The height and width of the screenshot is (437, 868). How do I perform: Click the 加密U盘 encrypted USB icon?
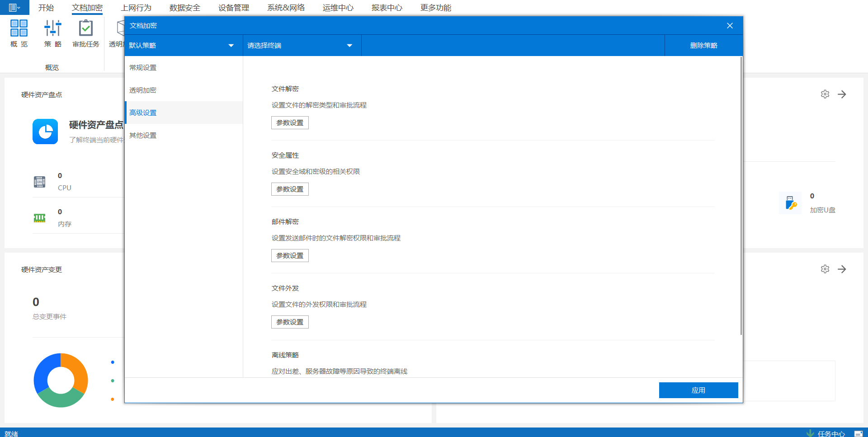791,203
